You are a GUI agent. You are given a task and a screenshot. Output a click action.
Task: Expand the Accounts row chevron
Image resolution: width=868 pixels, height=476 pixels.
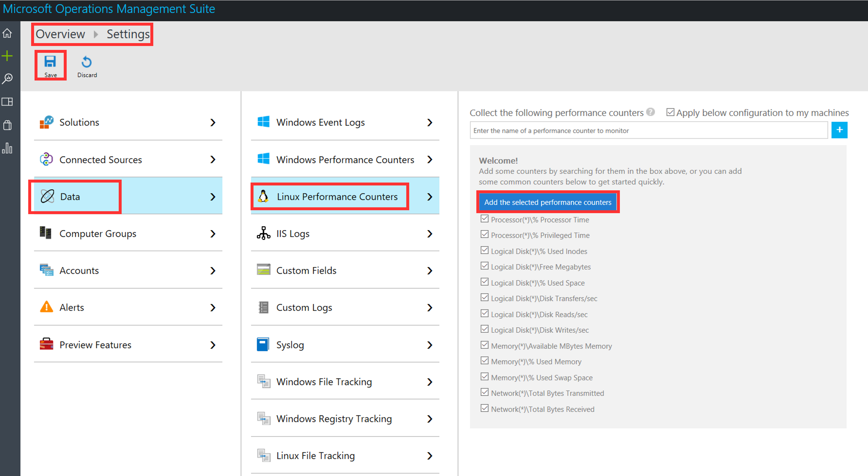point(212,271)
